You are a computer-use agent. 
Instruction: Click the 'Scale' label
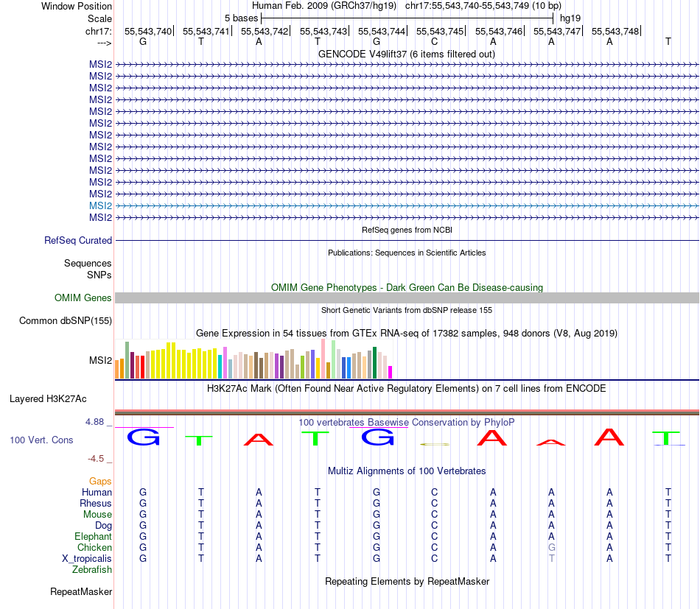pyautogui.click(x=99, y=18)
